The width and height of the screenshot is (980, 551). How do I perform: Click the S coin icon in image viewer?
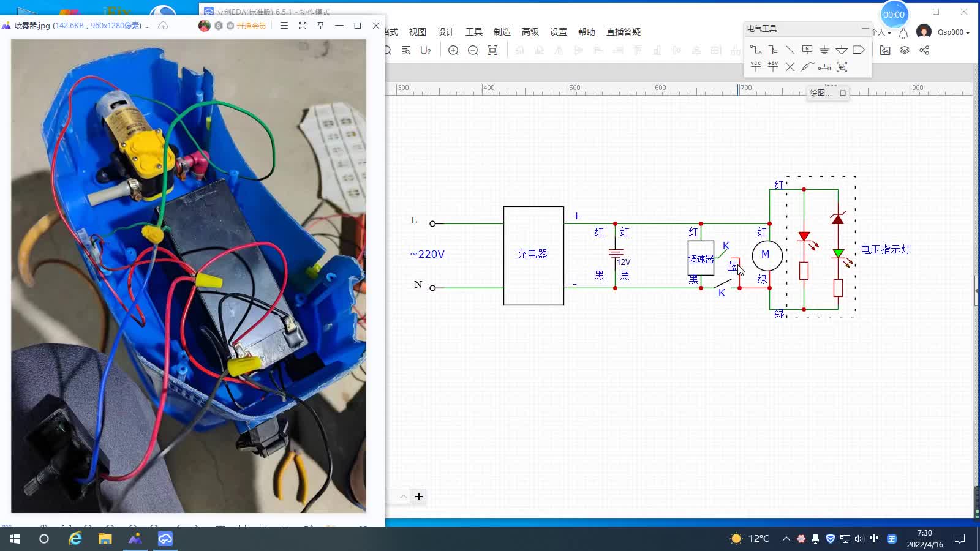tap(219, 26)
